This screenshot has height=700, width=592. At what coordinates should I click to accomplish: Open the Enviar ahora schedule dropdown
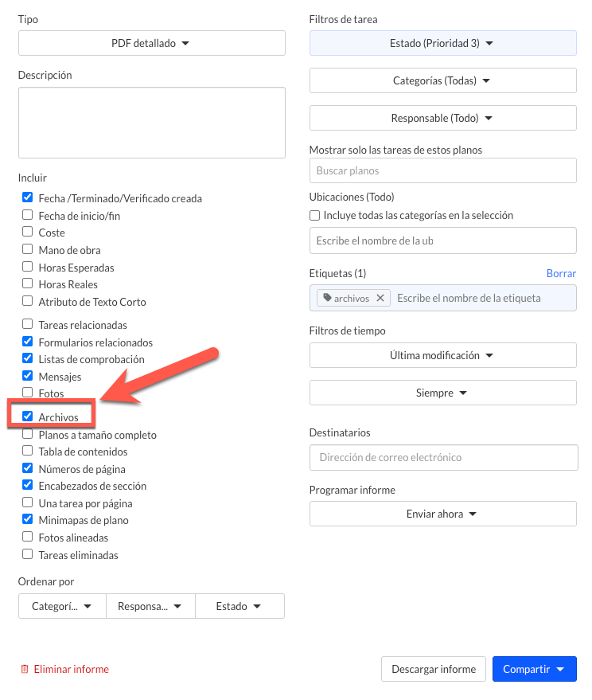coord(443,514)
